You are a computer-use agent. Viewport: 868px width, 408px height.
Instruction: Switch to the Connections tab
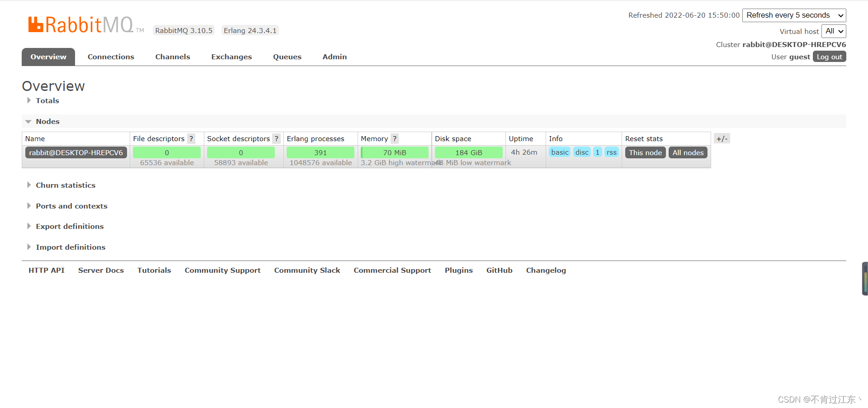pyautogui.click(x=111, y=57)
